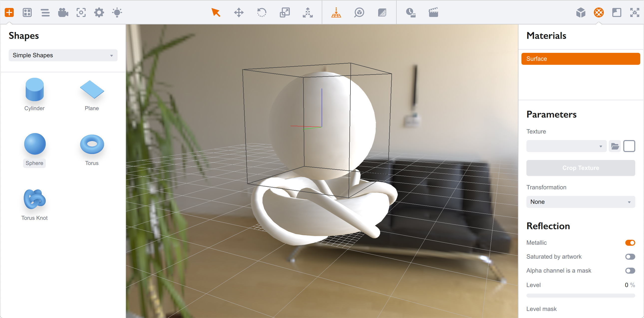Adjust the reflection Level slider
This screenshot has width=644, height=318.
(580, 296)
